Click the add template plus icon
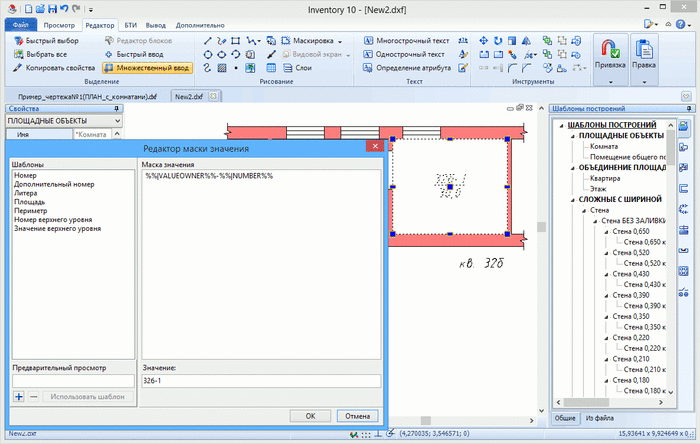700x444 pixels. point(19,397)
